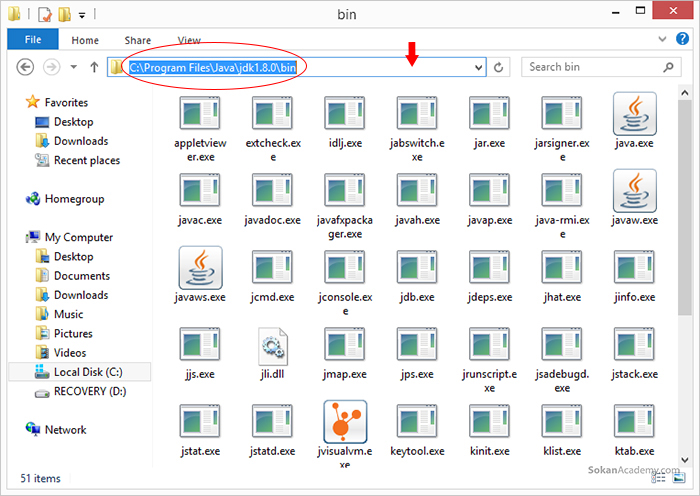Switch to details view in status bar
Screen dimensions: 700x496
coord(658,478)
